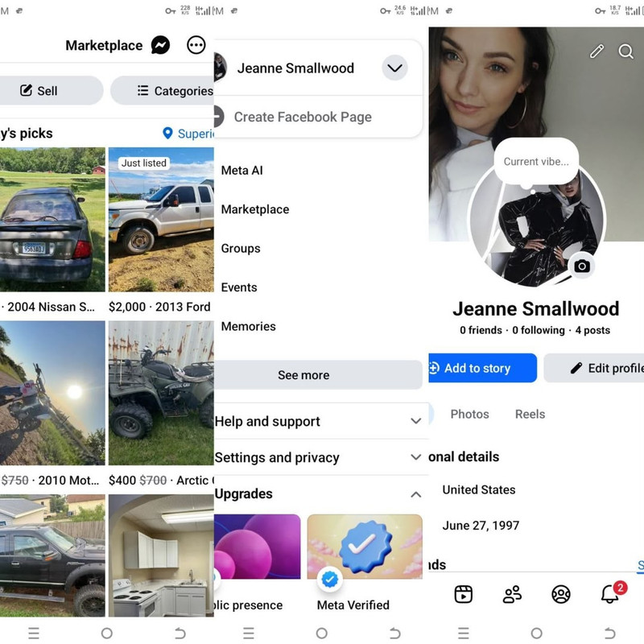This screenshot has height=644, width=644.
Task: Switch to the Photos tab
Action: tap(469, 414)
